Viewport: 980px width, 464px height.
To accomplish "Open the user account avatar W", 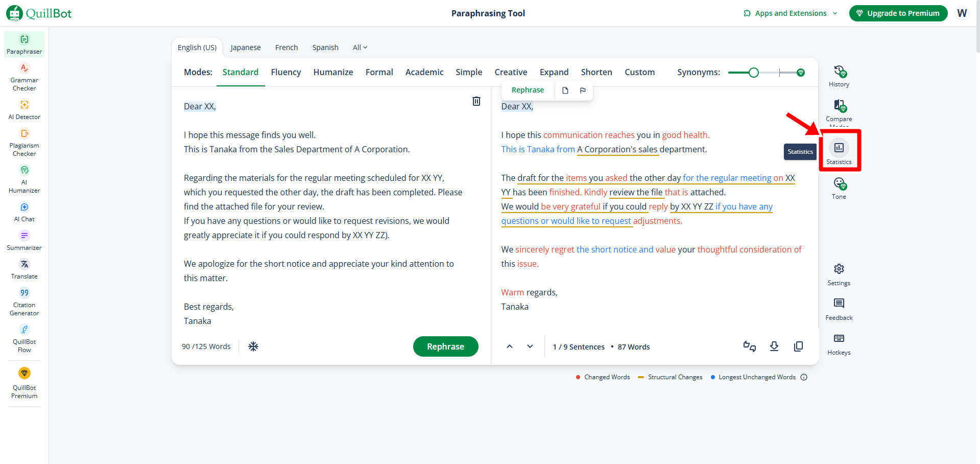I will click(962, 13).
